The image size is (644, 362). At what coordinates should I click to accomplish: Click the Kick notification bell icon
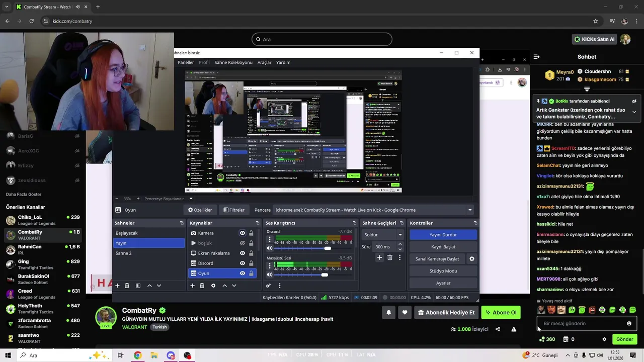coord(388,312)
